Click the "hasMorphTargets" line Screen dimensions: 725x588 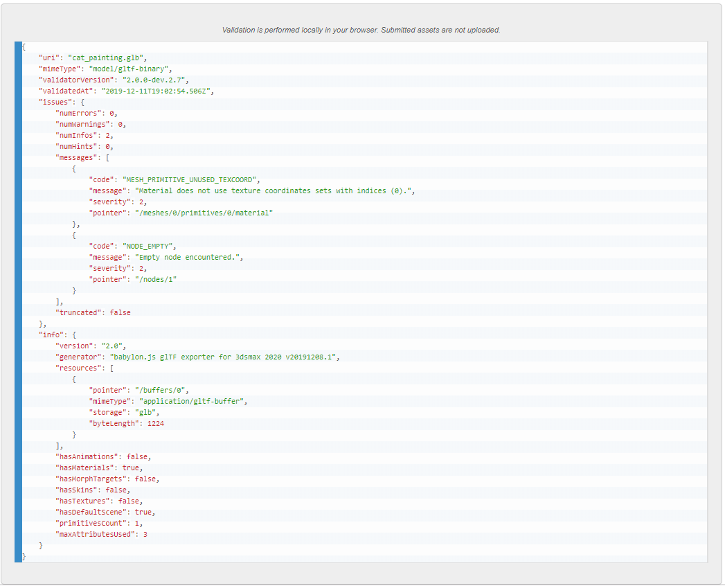pyautogui.click(x=108, y=480)
